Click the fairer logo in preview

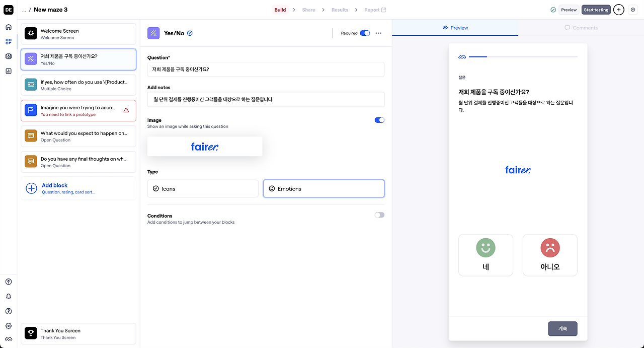click(x=518, y=170)
